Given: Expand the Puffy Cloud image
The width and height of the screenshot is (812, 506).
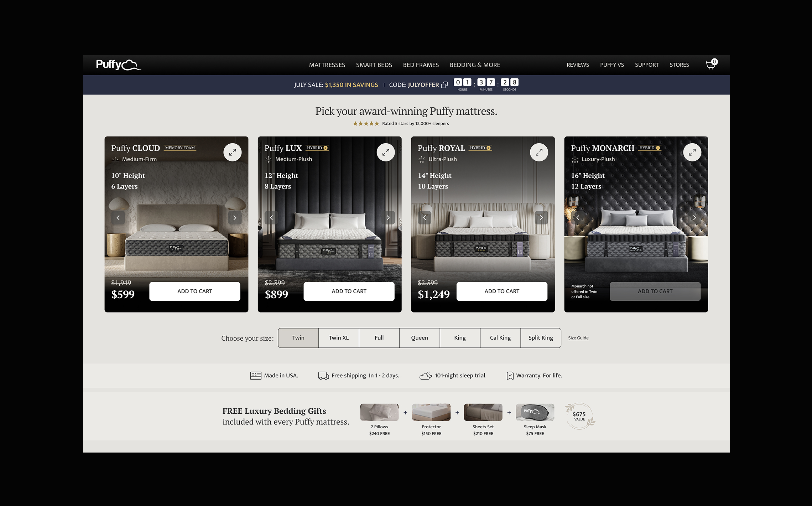Looking at the screenshot, I should click(233, 153).
